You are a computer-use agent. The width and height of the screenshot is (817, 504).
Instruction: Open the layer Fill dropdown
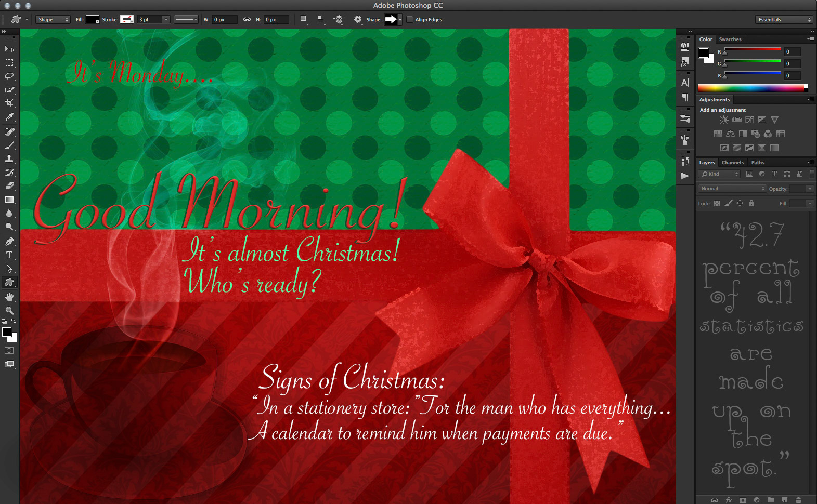tap(810, 204)
